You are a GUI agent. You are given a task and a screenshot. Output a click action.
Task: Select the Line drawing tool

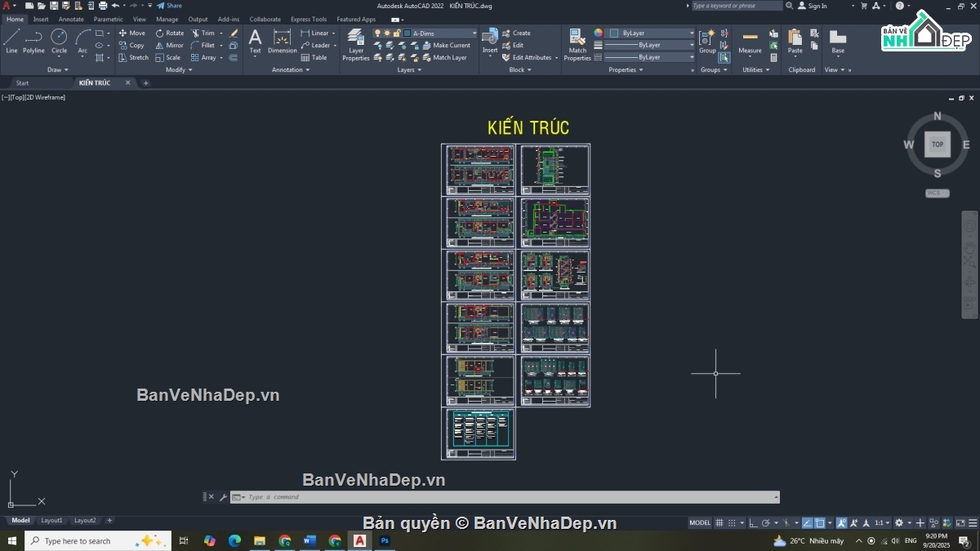click(11, 41)
